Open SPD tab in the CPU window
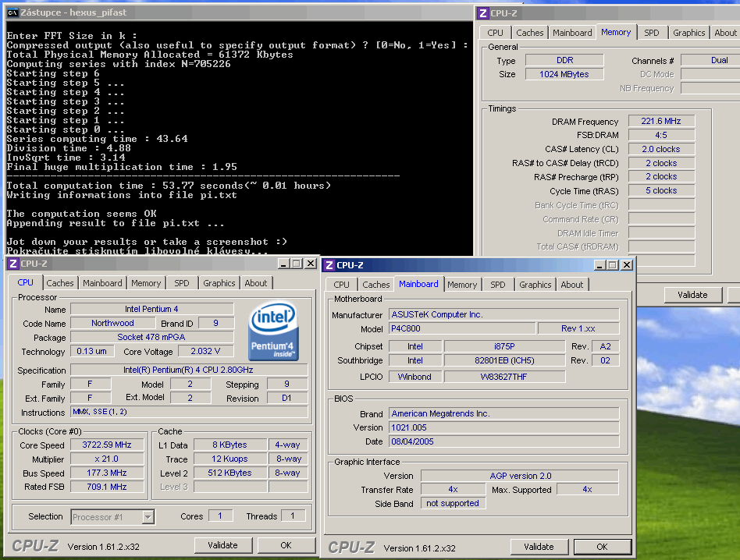This screenshot has width=740, height=560. pos(182,283)
